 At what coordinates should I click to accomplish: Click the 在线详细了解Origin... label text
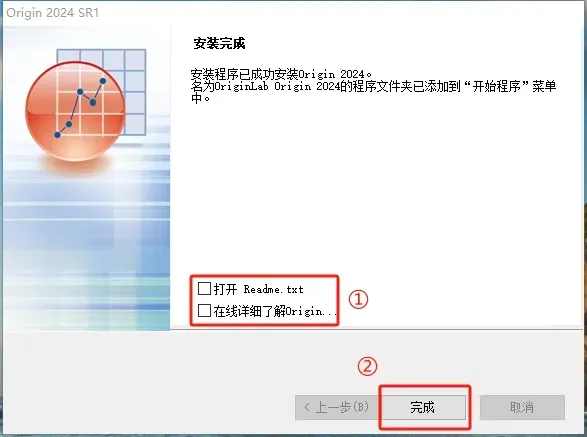coord(275,311)
